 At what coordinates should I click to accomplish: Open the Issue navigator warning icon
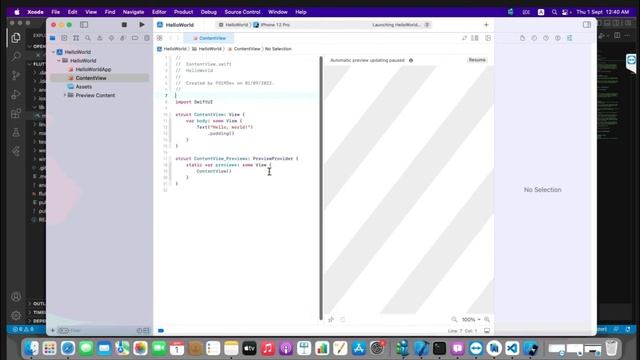(100, 38)
